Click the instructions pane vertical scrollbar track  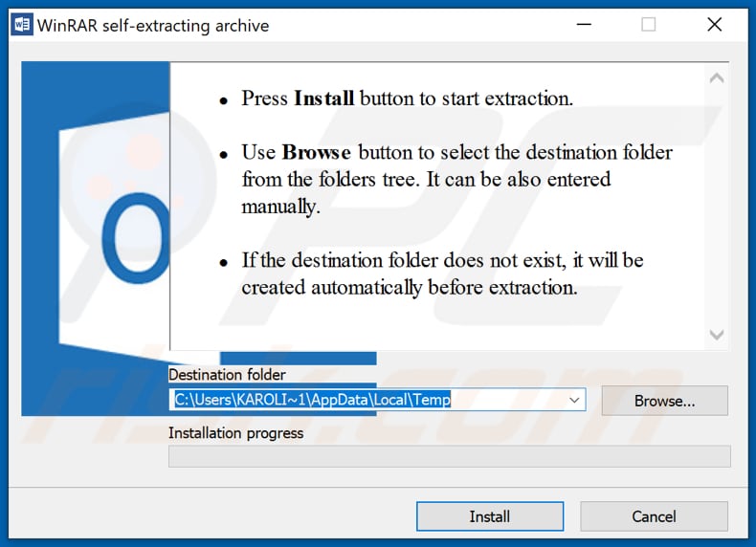pyautogui.click(x=716, y=206)
